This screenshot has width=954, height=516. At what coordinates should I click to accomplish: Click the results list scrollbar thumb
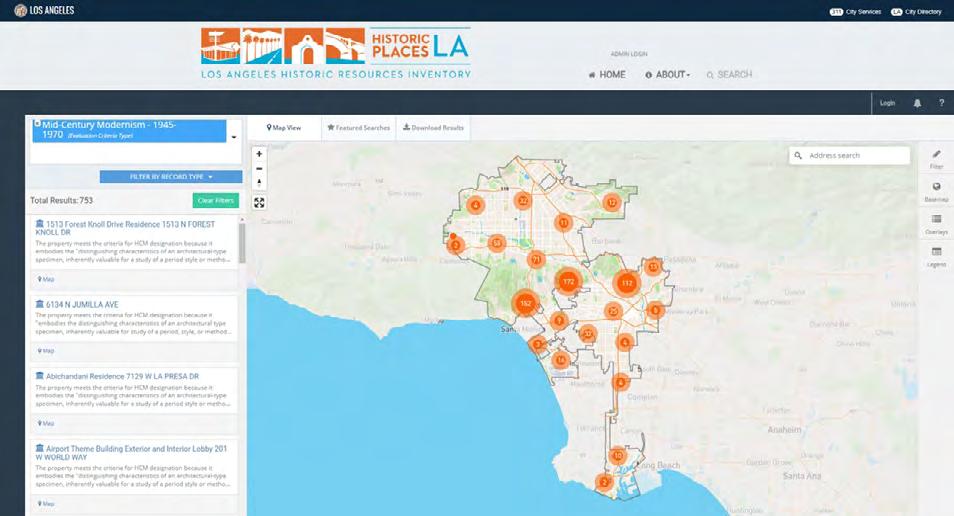click(242, 242)
